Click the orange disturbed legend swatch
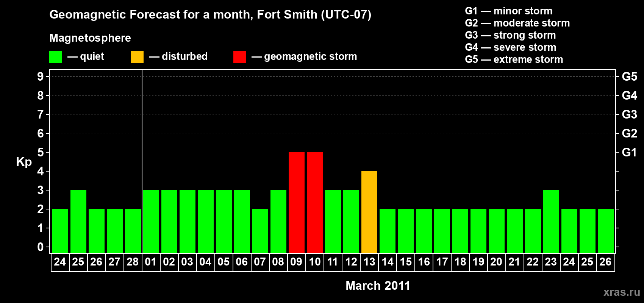The height and width of the screenshot is (303, 644). coord(137,57)
